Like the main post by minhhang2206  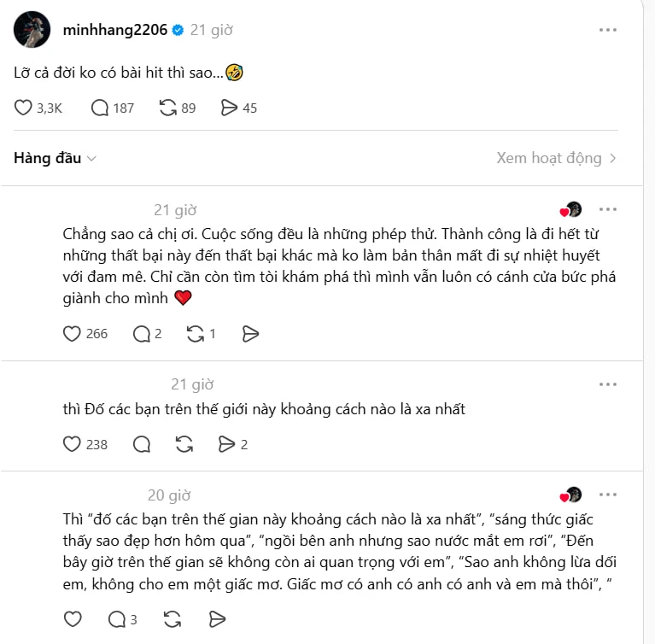click(24, 108)
